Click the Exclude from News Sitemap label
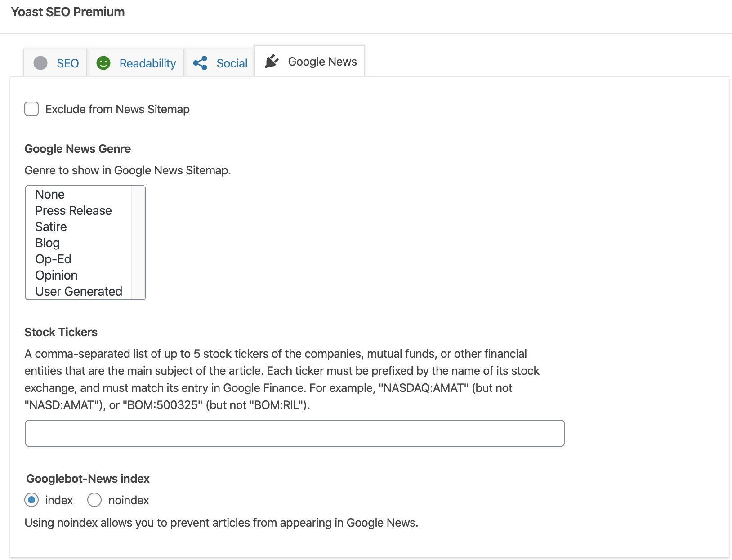732x560 pixels. pos(117,109)
